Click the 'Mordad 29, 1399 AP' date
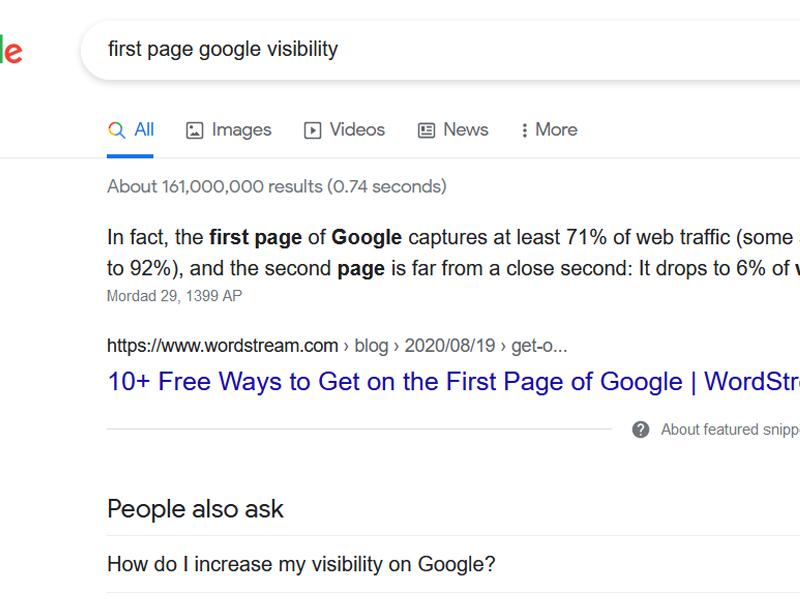The image size is (800, 600). pyautogui.click(x=174, y=296)
